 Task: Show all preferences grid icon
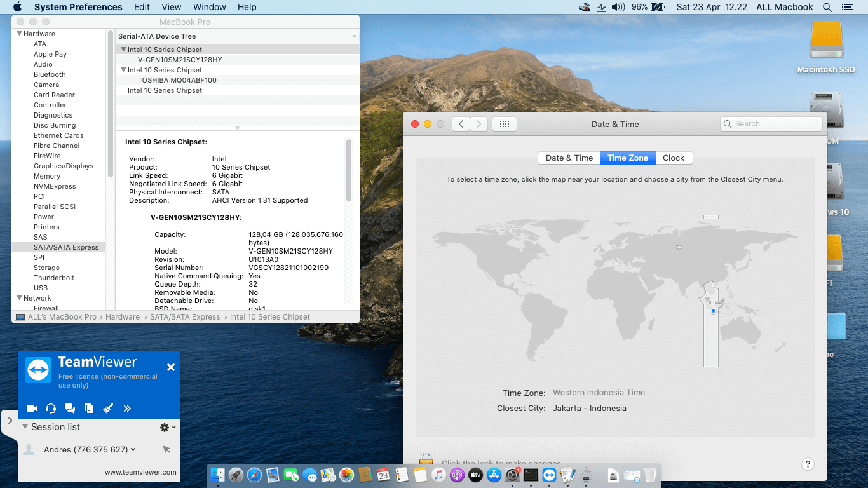coord(505,124)
